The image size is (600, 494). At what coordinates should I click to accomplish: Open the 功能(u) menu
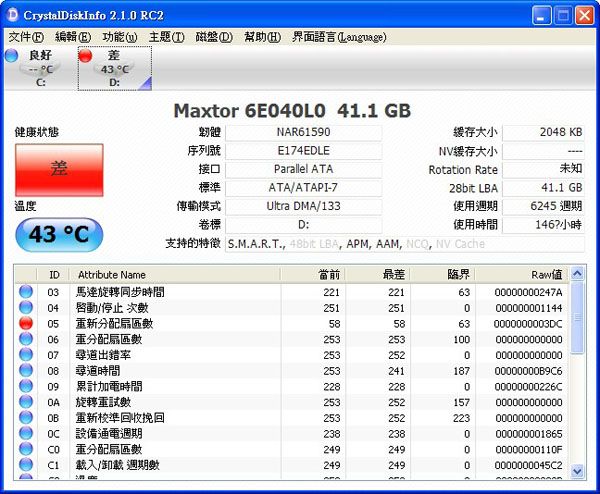point(119,37)
